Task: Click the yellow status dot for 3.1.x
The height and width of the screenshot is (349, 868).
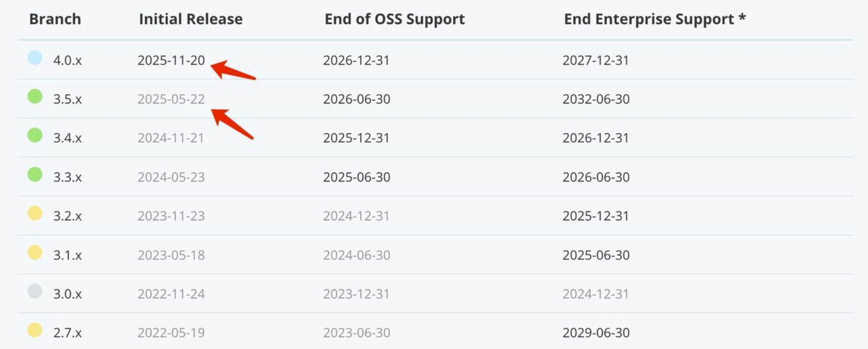Action: click(x=35, y=252)
